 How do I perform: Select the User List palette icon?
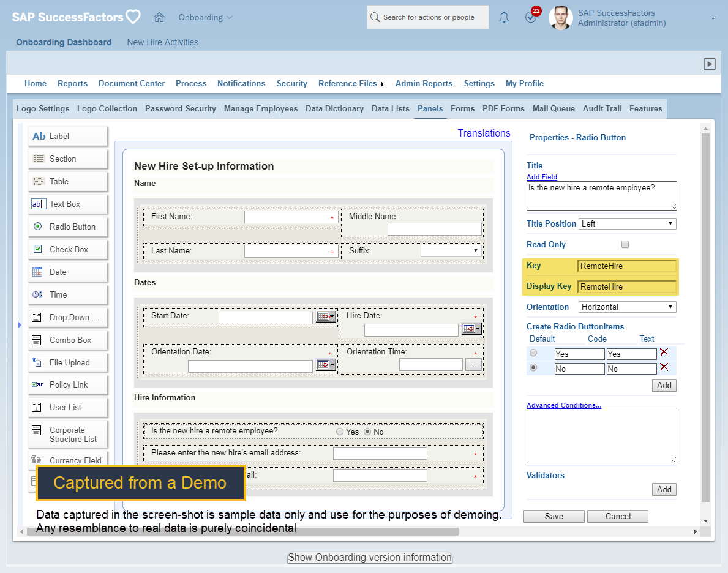[x=37, y=407]
